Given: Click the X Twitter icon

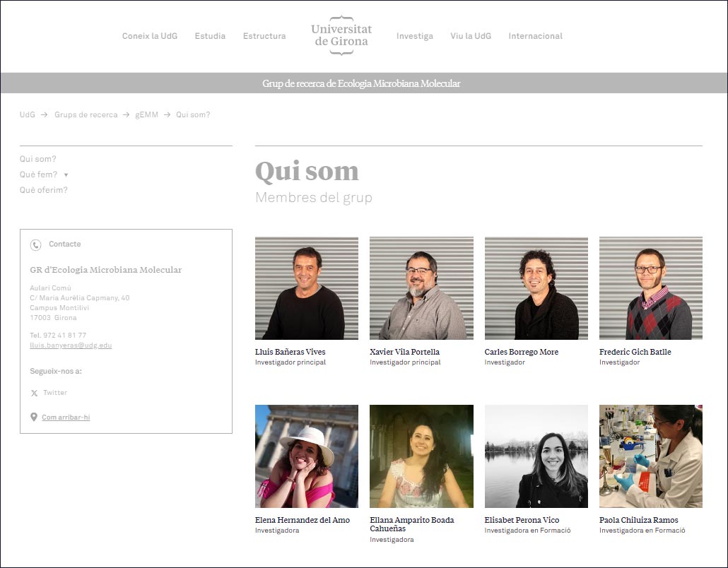Looking at the screenshot, I should 34,393.
